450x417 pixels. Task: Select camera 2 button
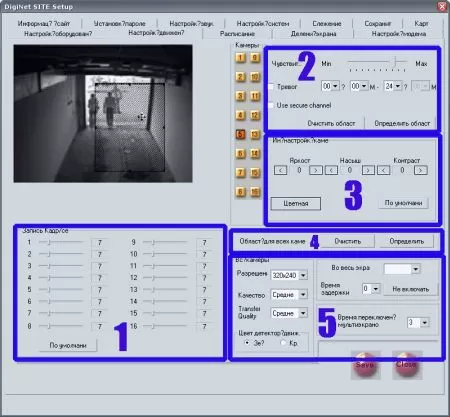(x=240, y=77)
